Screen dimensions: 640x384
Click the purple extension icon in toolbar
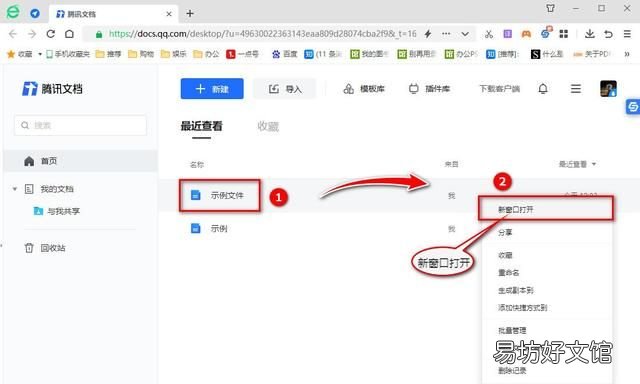pyautogui.click(x=507, y=34)
